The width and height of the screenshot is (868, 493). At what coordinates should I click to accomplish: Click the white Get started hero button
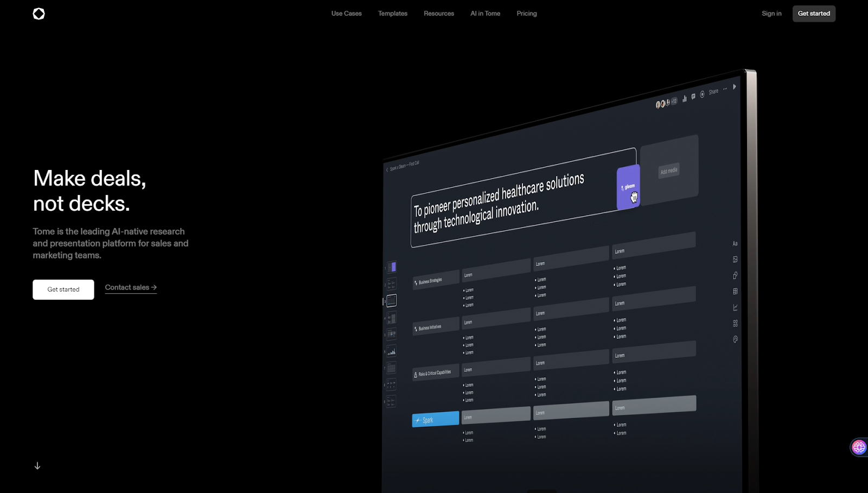[63, 289]
